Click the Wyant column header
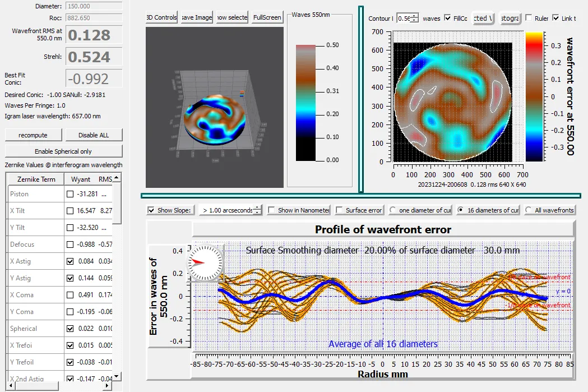Image resolution: width=588 pixels, height=392 pixels. pyautogui.click(x=81, y=179)
